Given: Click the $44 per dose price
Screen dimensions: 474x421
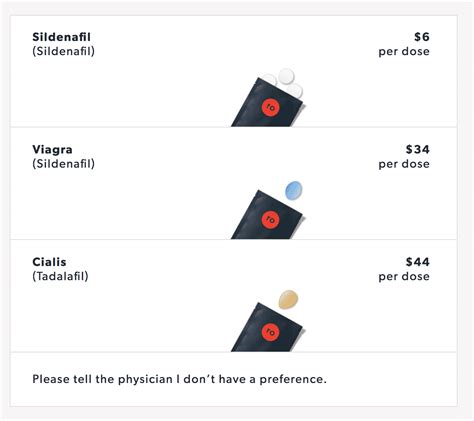Looking at the screenshot, I should (x=404, y=269).
